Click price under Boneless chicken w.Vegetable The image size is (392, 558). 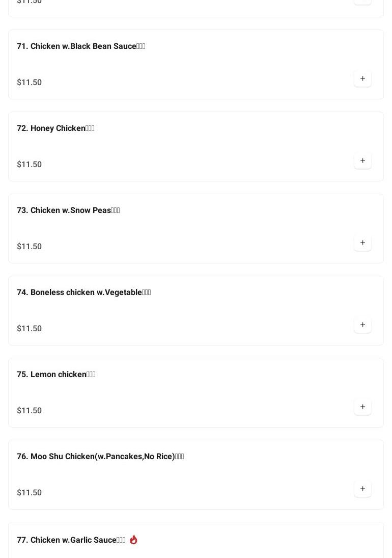click(x=30, y=329)
